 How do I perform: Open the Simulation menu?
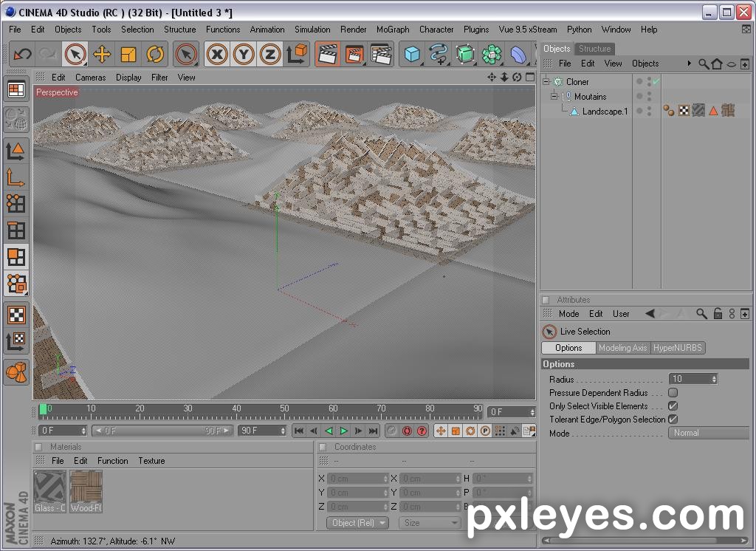pos(312,30)
